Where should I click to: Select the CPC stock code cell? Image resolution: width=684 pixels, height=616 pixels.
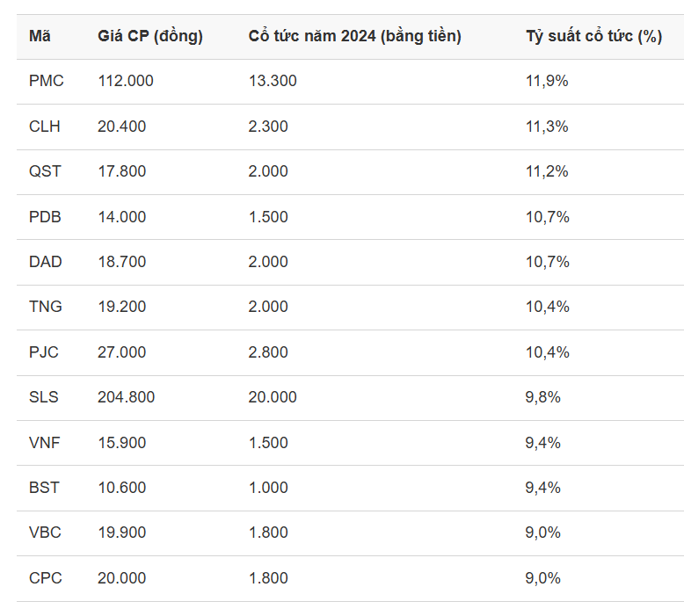coord(45,578)
